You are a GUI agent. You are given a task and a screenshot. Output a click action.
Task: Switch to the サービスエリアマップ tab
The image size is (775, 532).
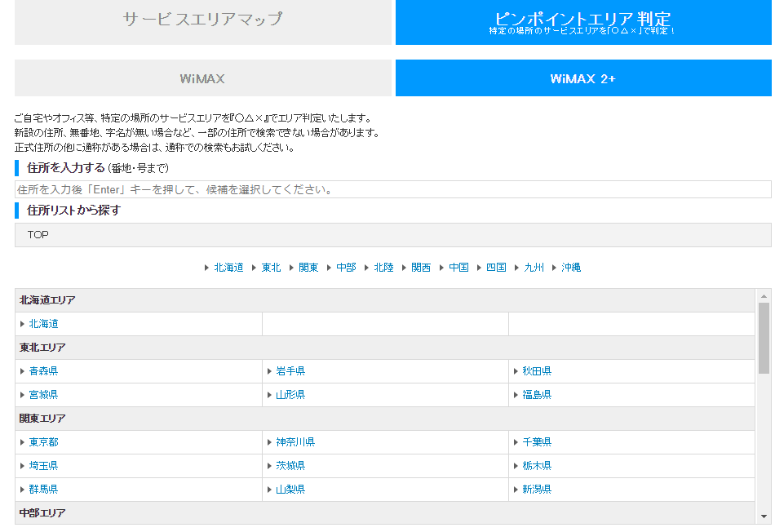click(x=201, y=22)
